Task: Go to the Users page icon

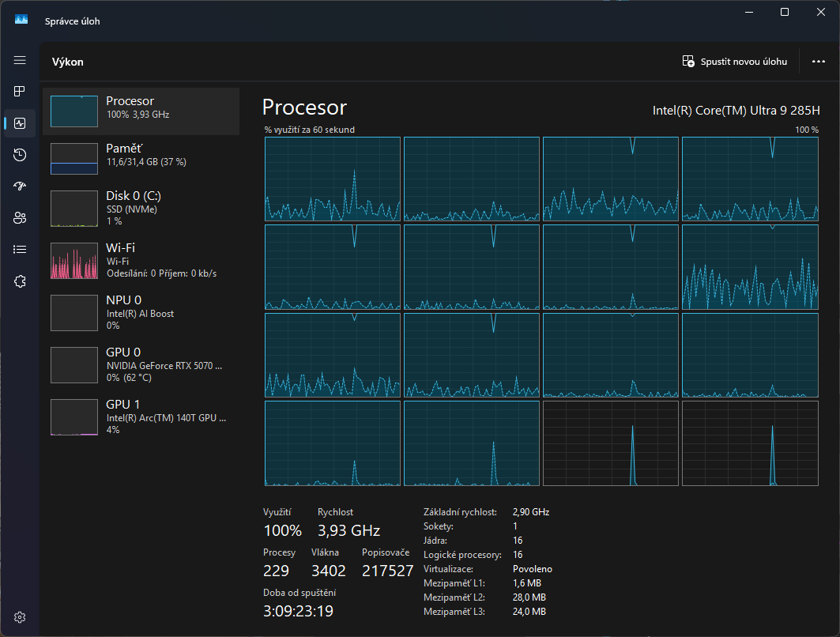Action: [20, 218]
